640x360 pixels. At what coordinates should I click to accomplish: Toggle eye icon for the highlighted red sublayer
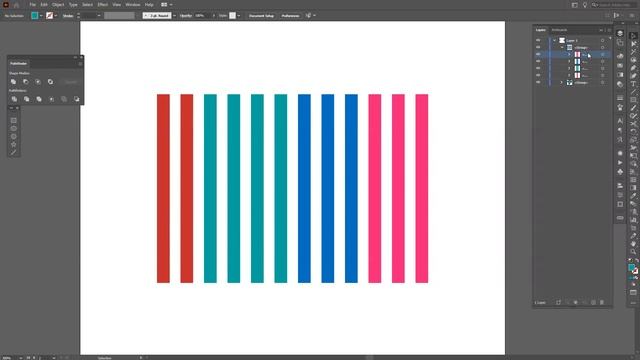pyautogui.click(x=538, y=54)
